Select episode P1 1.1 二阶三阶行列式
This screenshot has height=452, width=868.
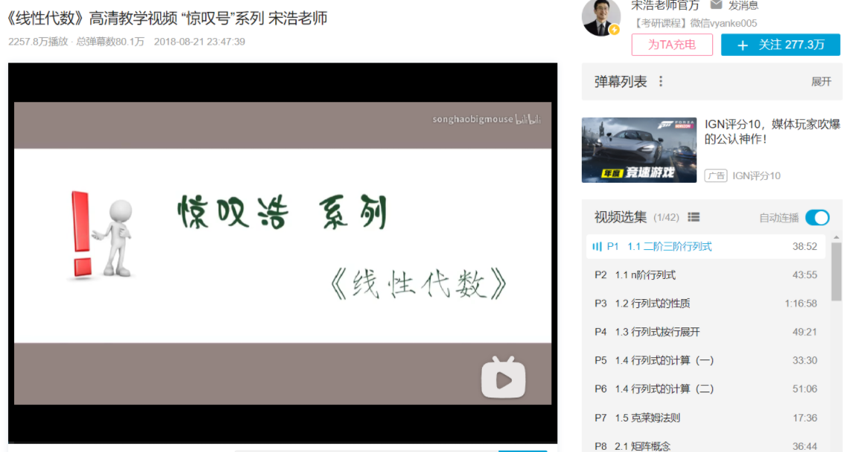(x=706, y=246)
